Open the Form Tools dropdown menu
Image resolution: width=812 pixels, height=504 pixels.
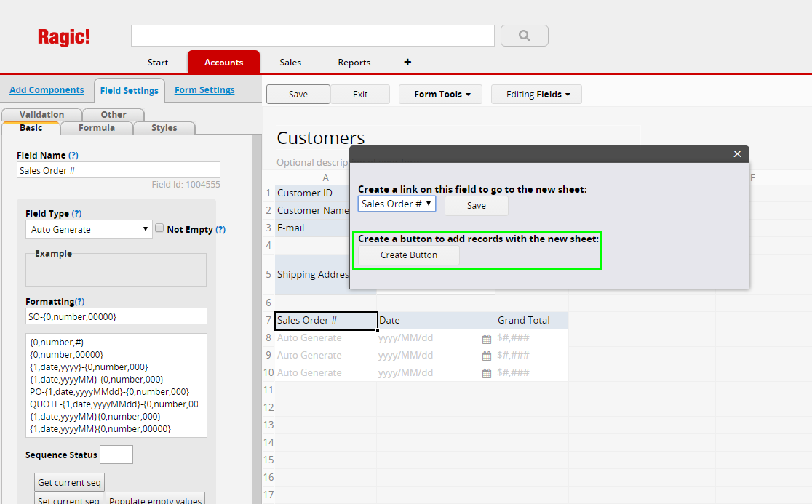(440, 95)
